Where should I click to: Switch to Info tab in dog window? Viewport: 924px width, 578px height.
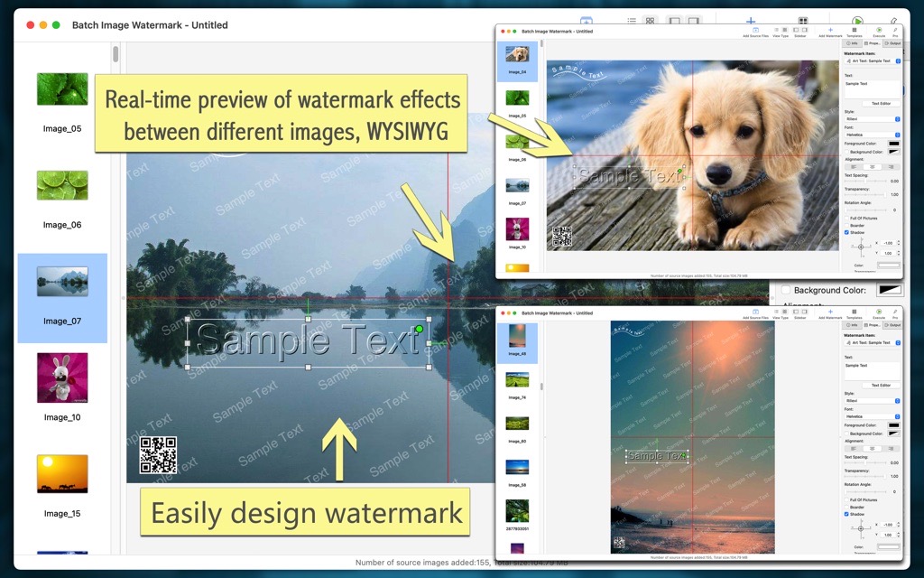coord(852,43)
